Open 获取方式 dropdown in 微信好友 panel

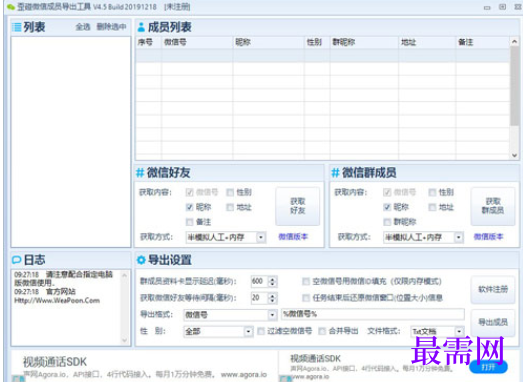226,237
